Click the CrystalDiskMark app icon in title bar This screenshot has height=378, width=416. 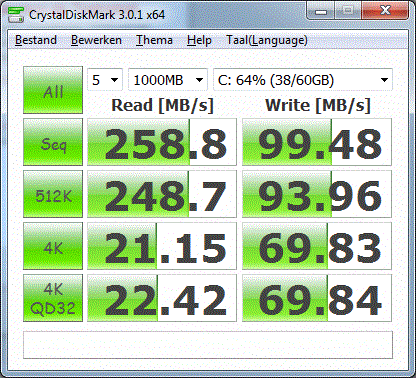pos(15,14)
